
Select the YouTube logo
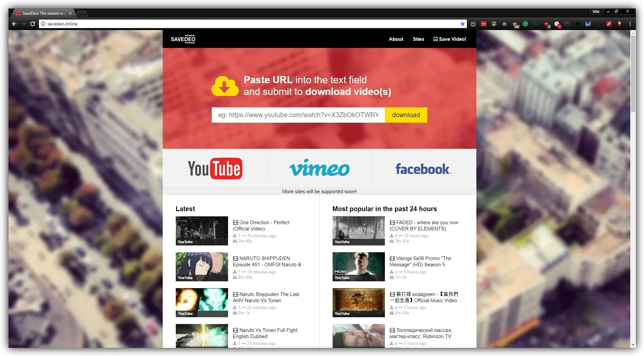point(215,169)
